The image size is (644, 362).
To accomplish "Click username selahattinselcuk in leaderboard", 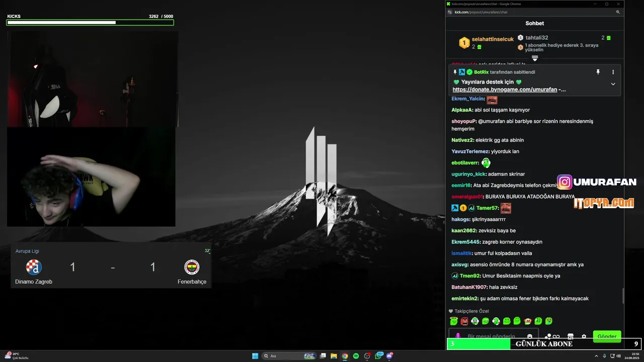I will 493,39.
